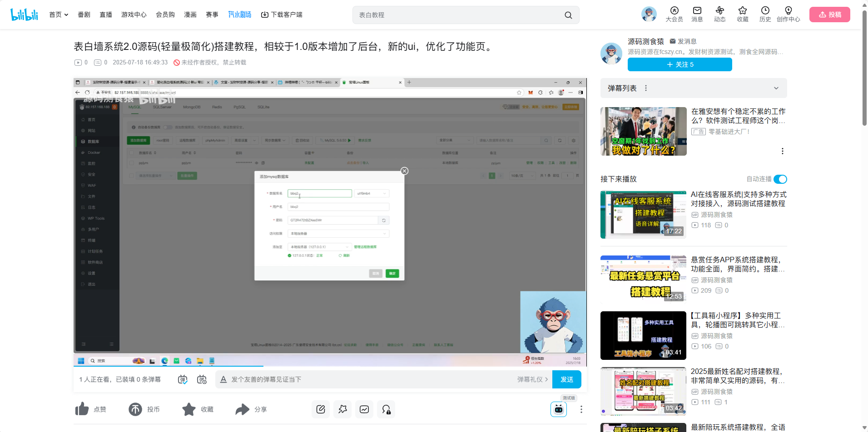Open more options below the video
This screenshot has width=868, height=432.
(x=581, y=409)
